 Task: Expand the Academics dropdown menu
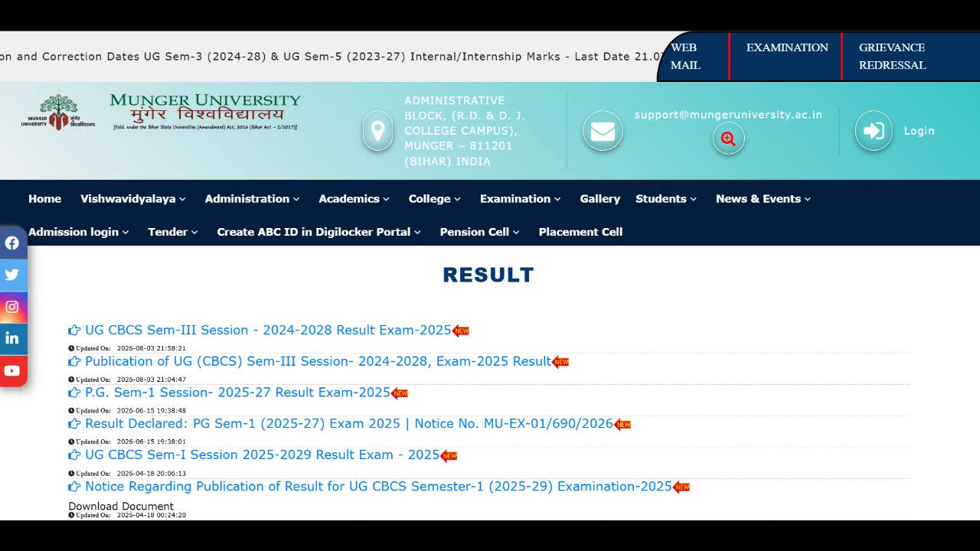(x=354, y=199)
